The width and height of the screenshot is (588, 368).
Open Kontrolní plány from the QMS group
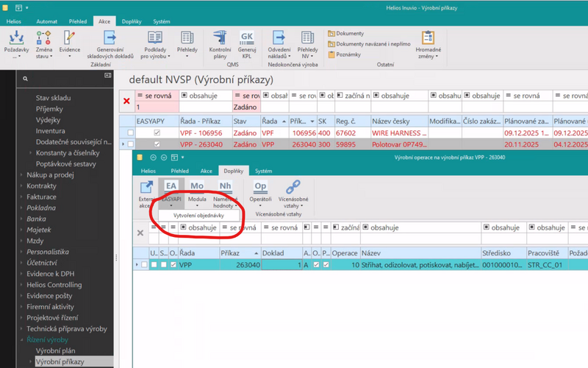(x=220, y=38)
